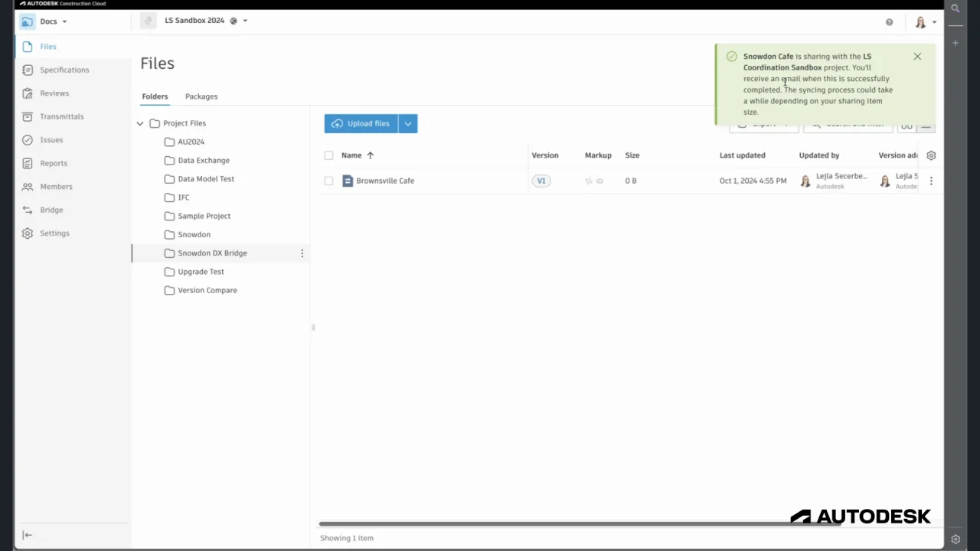Viewport: 980px width, 551px height.
Task: Open the Data Exchange folder
Action: [204, 161]
